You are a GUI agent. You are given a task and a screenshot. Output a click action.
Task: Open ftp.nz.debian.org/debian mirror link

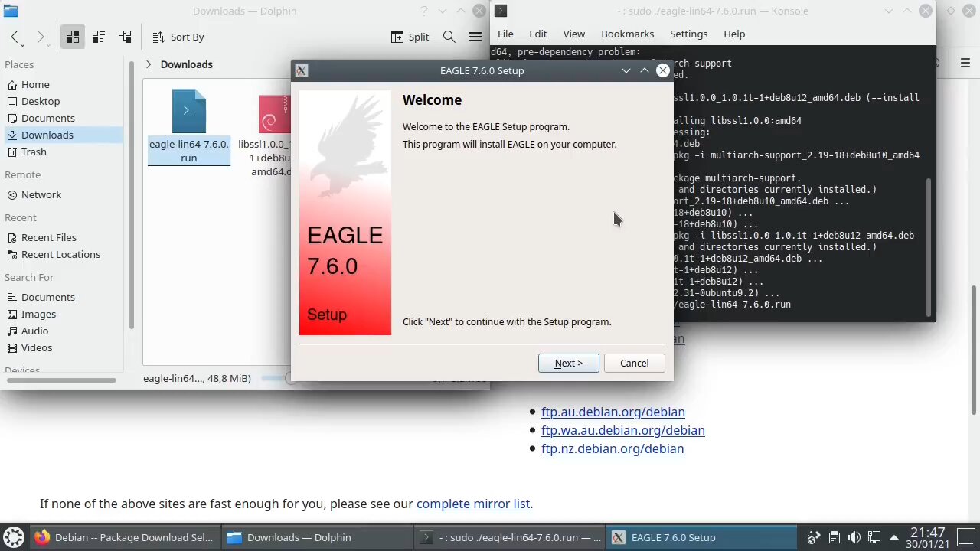(612, 448)
